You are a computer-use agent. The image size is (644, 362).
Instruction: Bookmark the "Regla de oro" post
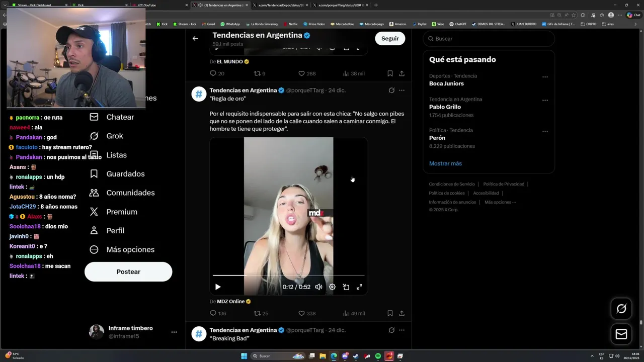pyautogui.click(x=390, y=313)
